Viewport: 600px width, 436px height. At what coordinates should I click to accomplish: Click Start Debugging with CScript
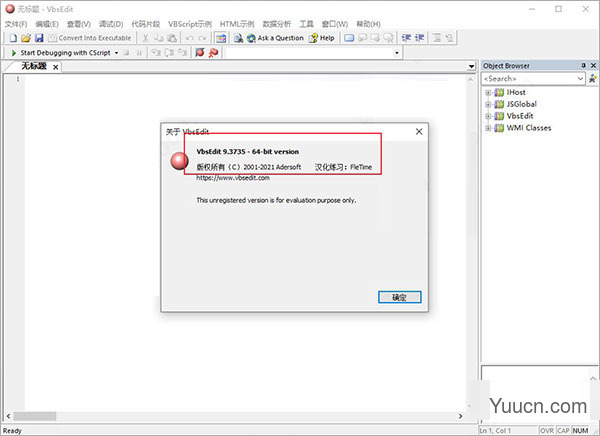[x=61, y=52]
